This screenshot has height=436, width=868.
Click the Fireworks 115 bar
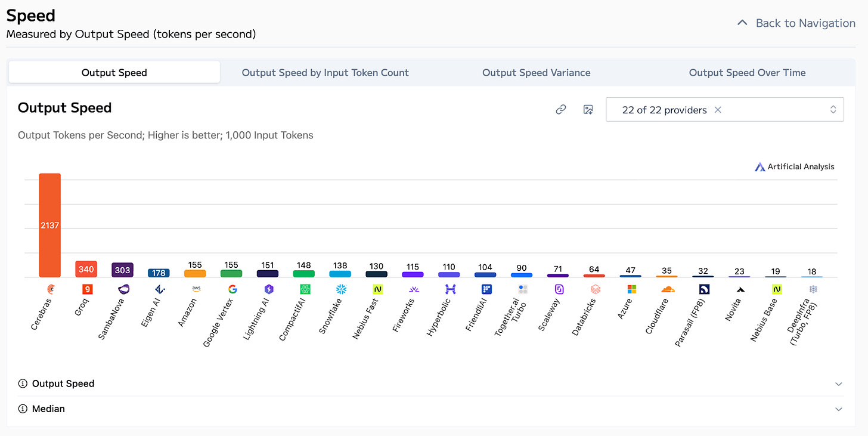(x=414, y=274)
